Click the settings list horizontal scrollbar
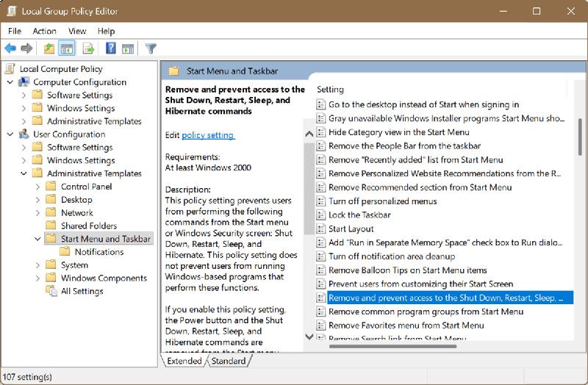The height and width of the screenshot is (385, 588). [392, 346]
